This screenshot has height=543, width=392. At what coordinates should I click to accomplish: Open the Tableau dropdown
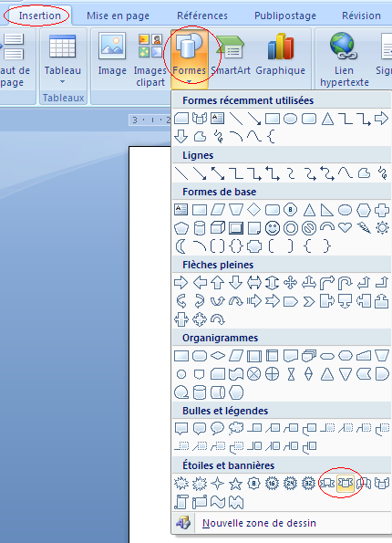pos(63,59)
